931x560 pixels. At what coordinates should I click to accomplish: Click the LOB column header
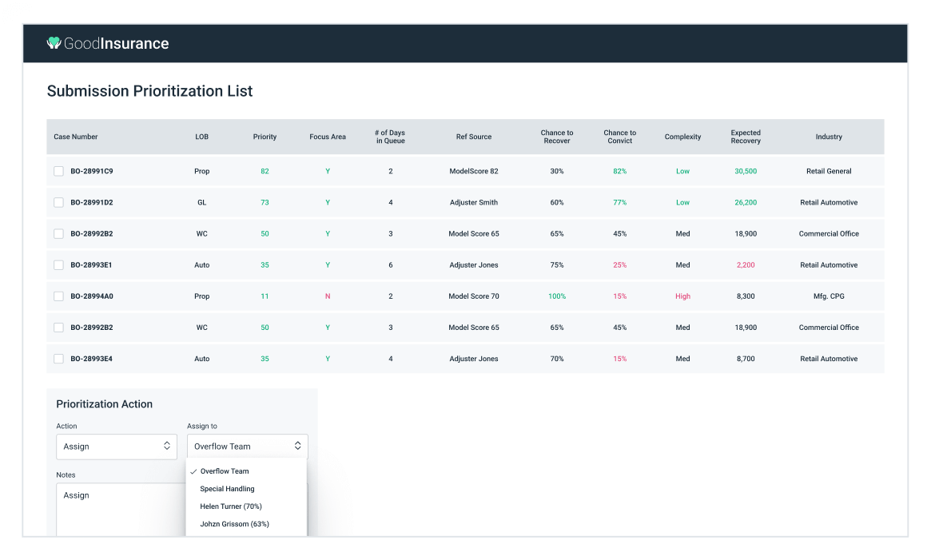(x=201, y=137)
